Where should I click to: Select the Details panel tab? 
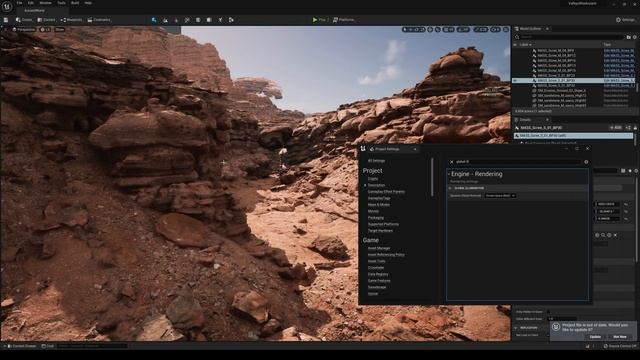525,120
